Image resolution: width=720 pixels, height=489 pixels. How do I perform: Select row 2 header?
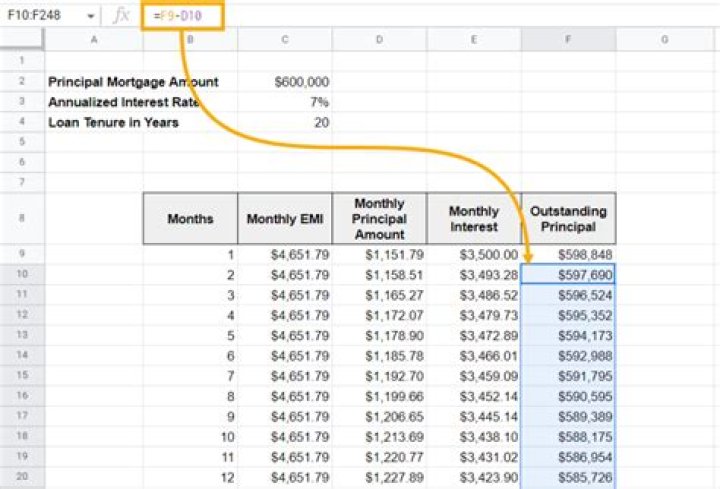tap(22, 81)
